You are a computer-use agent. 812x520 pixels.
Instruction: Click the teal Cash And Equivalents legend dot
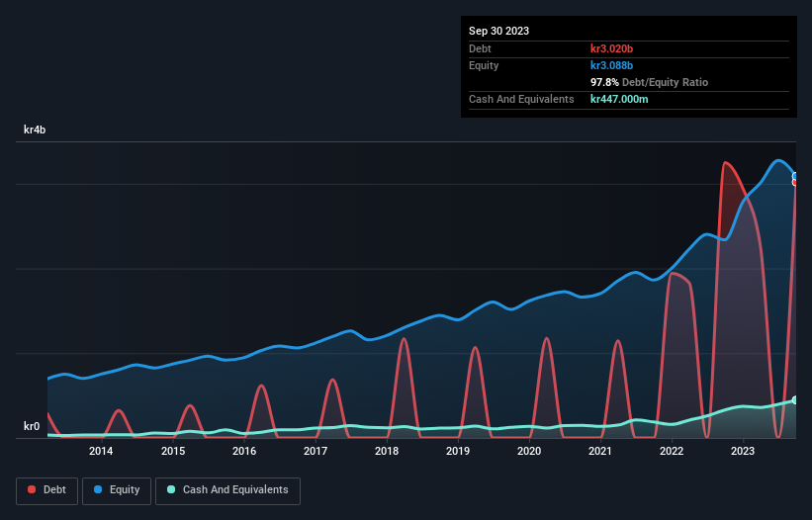pos(171,489)
